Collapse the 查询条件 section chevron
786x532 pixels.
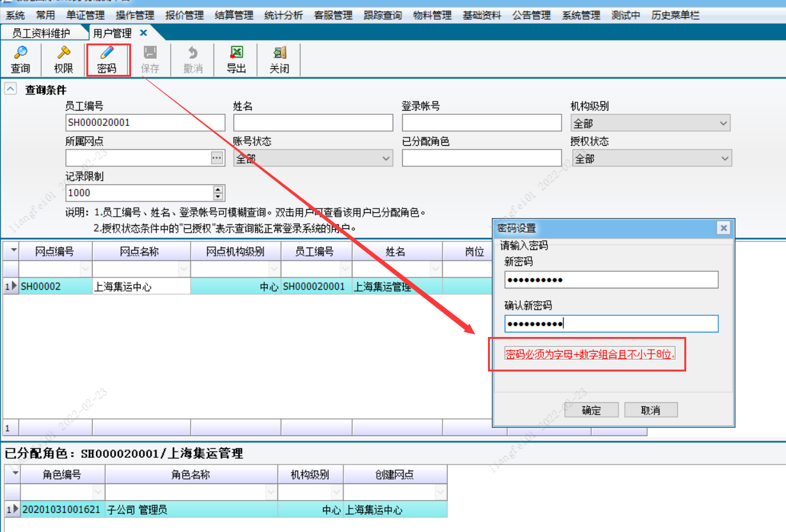click(10, 89)
